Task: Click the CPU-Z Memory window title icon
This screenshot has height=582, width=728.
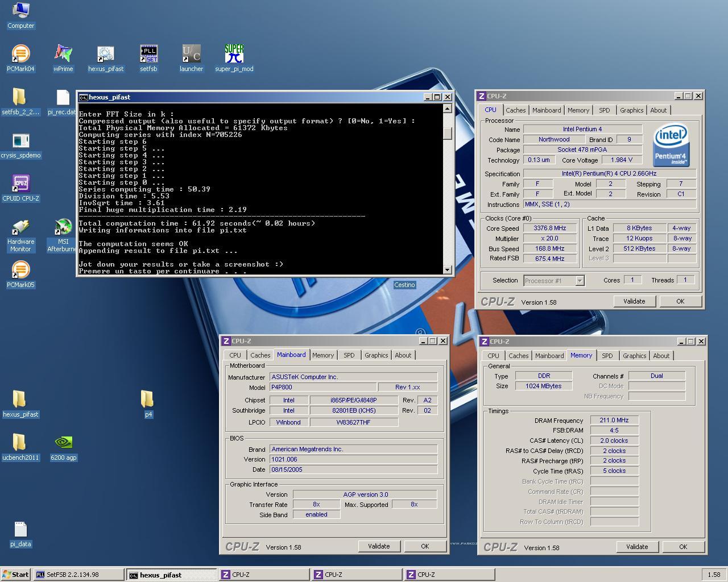Action: 484,342
